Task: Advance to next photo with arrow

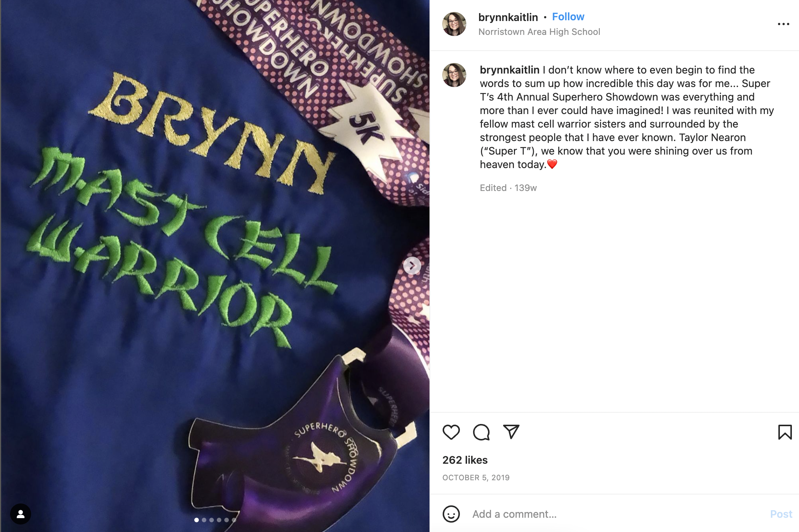Action: (412, 266)
